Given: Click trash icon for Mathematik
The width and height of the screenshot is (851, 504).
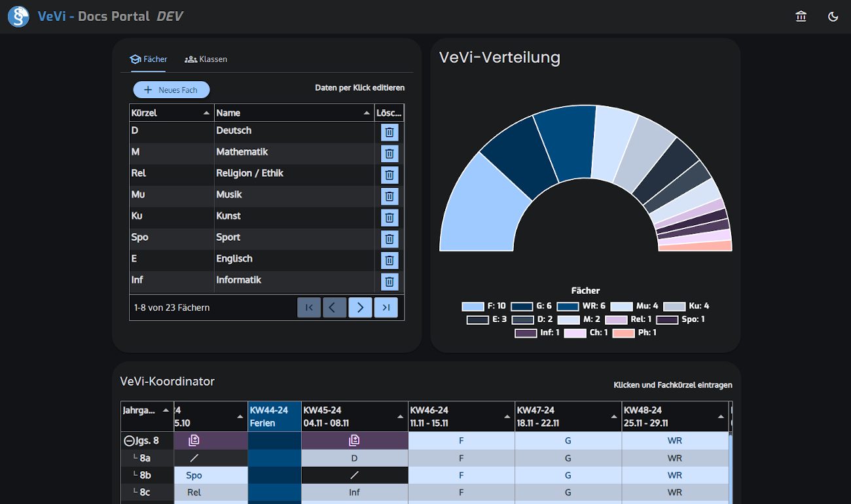Looking at the screenshot, I should point(389,154).
